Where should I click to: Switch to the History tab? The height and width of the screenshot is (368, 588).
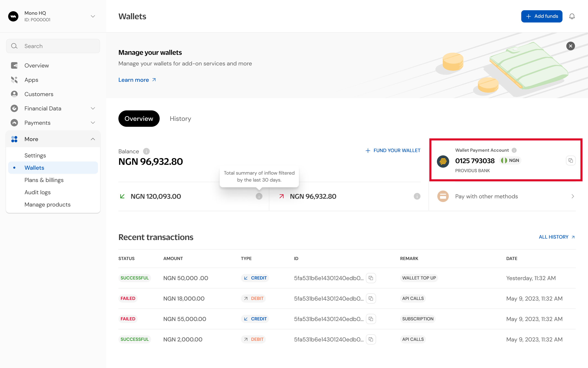coord(180,119)
